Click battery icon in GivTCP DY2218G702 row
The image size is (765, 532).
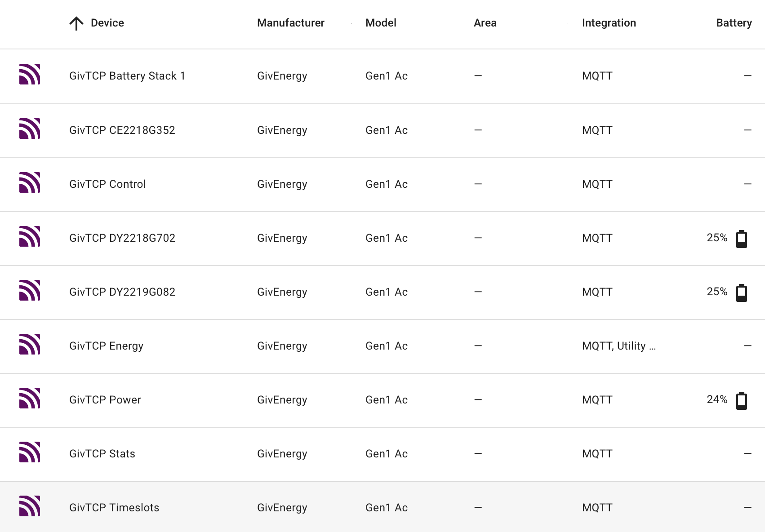pyautogui.click(x=742, y=239)
